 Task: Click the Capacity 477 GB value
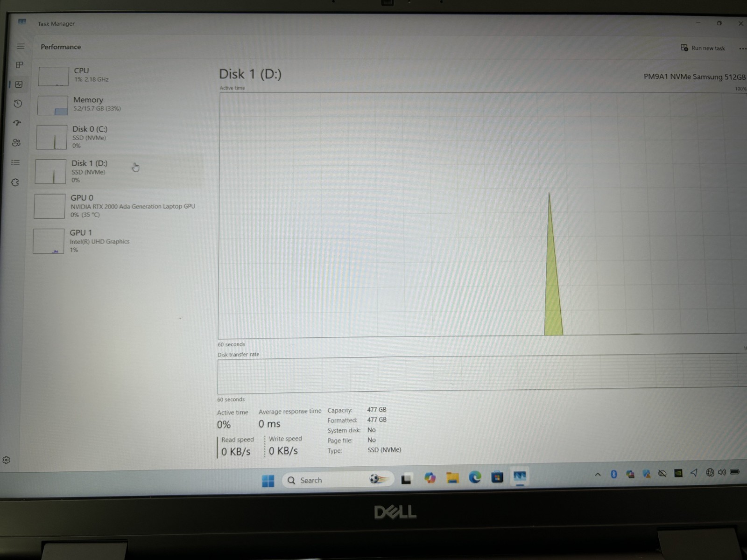pyautogui.click(x=377, y=410)
